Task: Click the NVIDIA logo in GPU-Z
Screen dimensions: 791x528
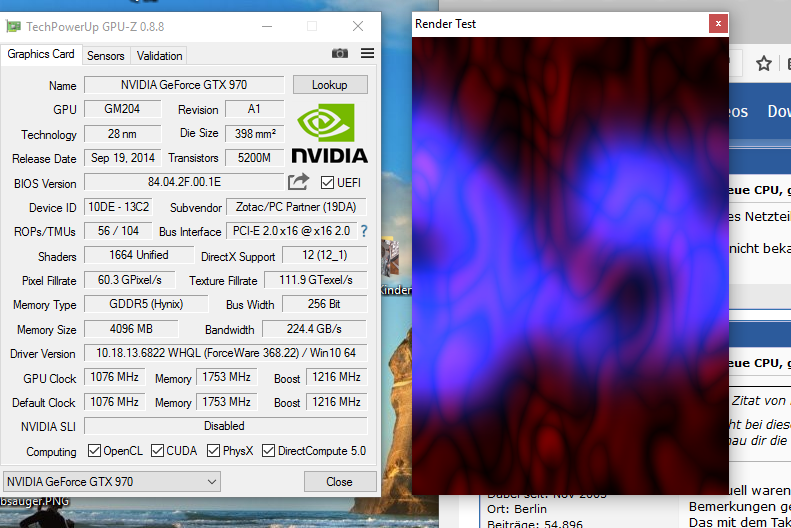Action: tap(329, 134)
